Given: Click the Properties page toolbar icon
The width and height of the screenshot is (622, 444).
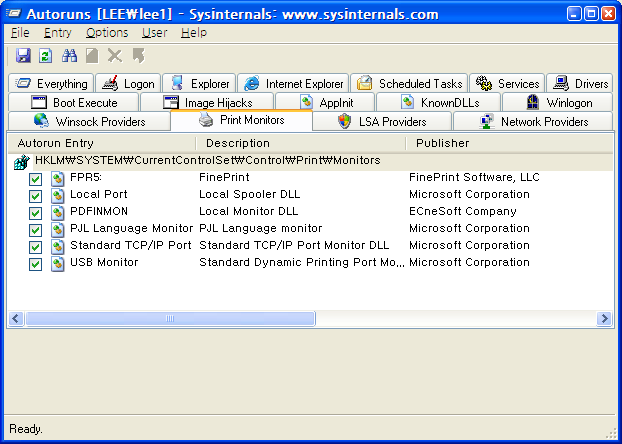Looking at the screenshot, I should tap(92, 56).
